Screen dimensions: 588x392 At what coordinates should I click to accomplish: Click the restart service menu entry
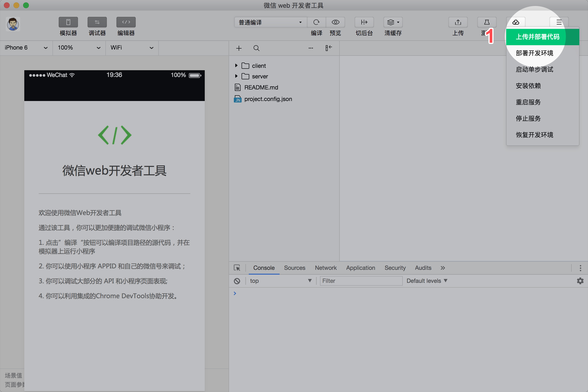528,102
